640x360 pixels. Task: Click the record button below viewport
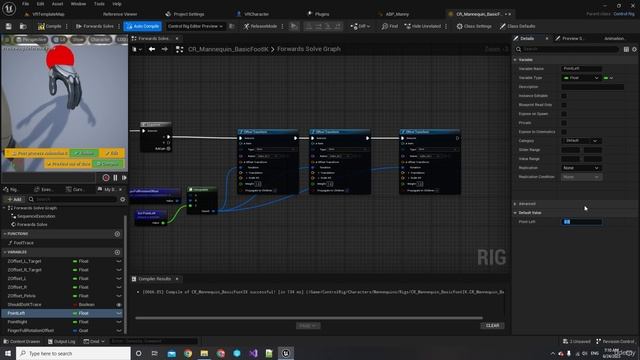pyautogui.click(x=106, y=178)
